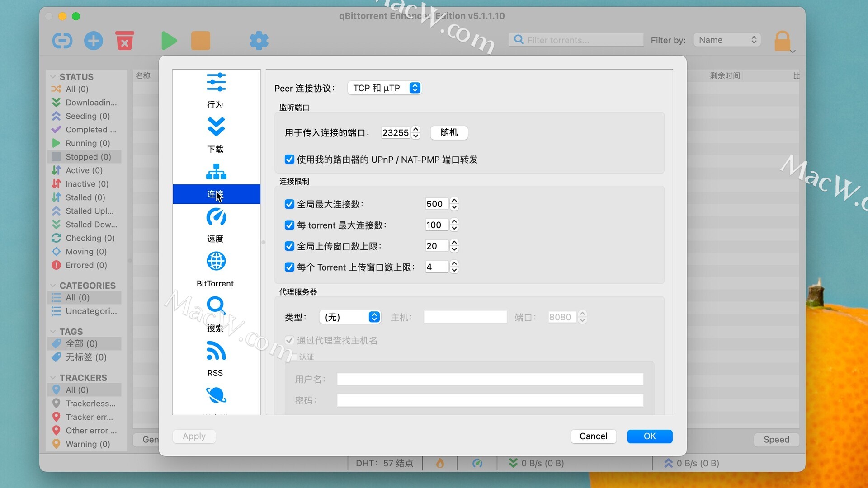Click the upload speed status bar indicator

[692, 463]
